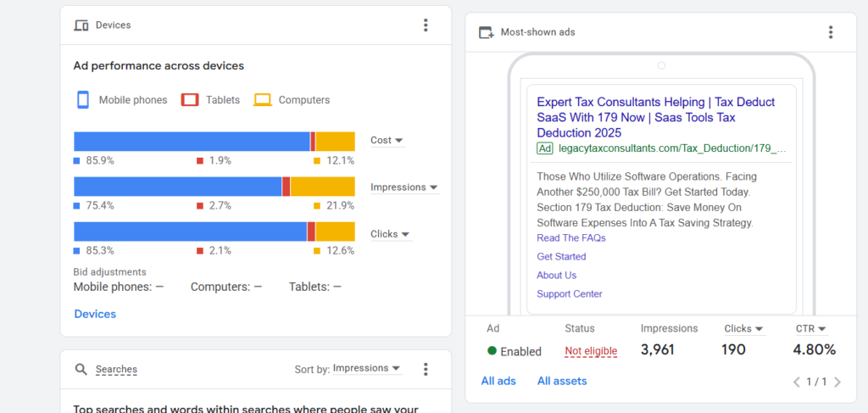Click the 12.6% computers clicks value

(x=340, y=251)
